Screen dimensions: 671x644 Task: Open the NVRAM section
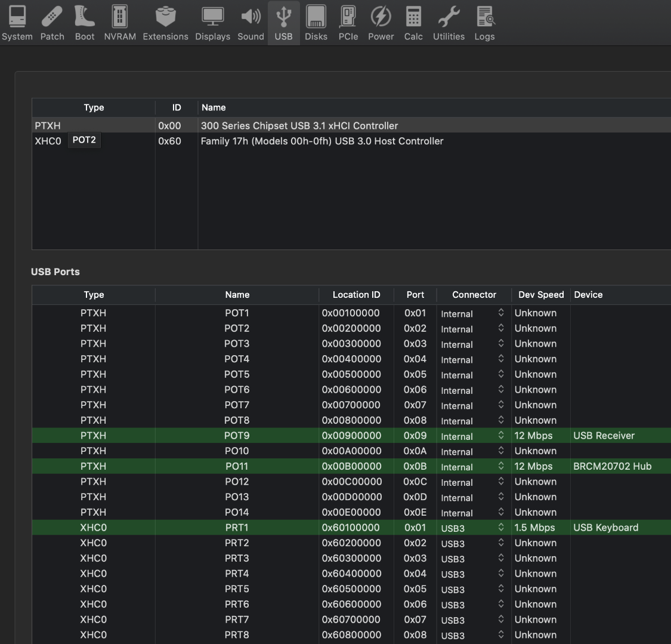tap(120, 23)
